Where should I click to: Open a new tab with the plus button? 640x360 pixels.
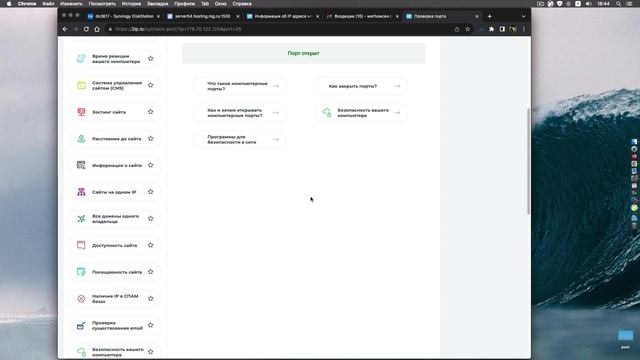pos(489,16)
